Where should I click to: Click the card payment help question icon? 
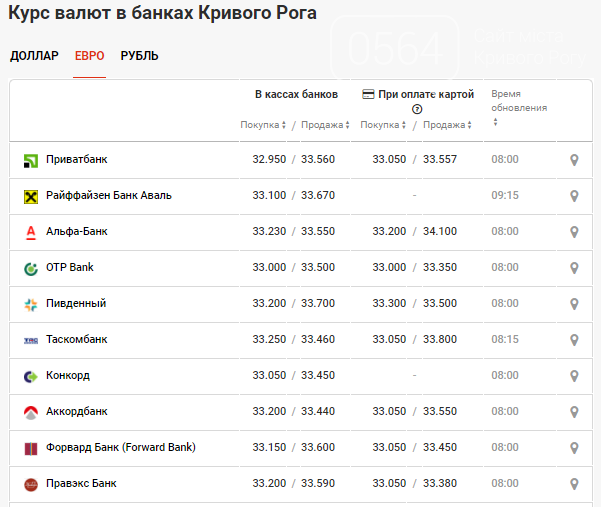tap(417, 110)
